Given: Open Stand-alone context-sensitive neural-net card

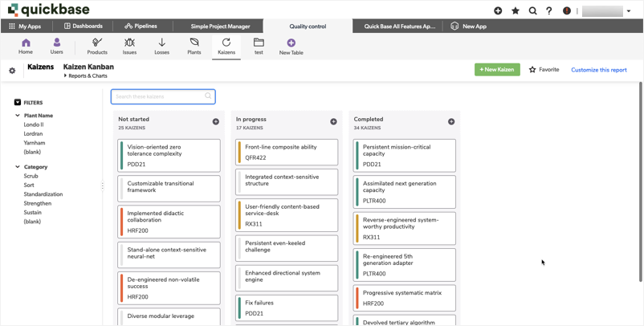Looking at the screenshot, I should pos(169,255).
